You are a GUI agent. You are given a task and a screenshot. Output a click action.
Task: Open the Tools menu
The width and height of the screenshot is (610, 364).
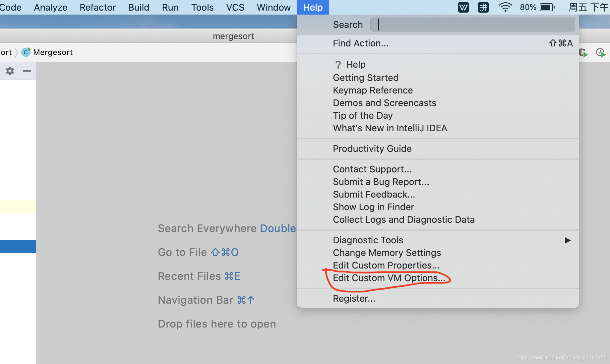click(202, 7)
